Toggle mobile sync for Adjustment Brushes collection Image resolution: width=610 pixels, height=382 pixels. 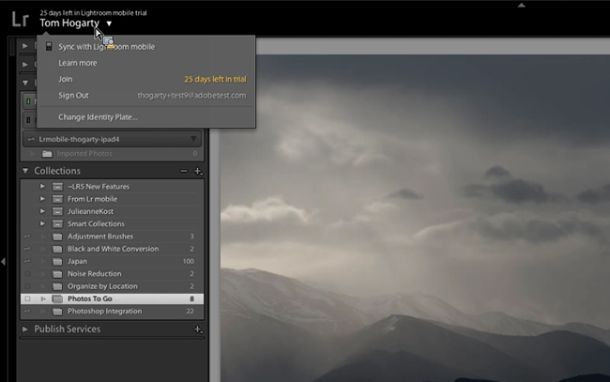click(27, 237)
